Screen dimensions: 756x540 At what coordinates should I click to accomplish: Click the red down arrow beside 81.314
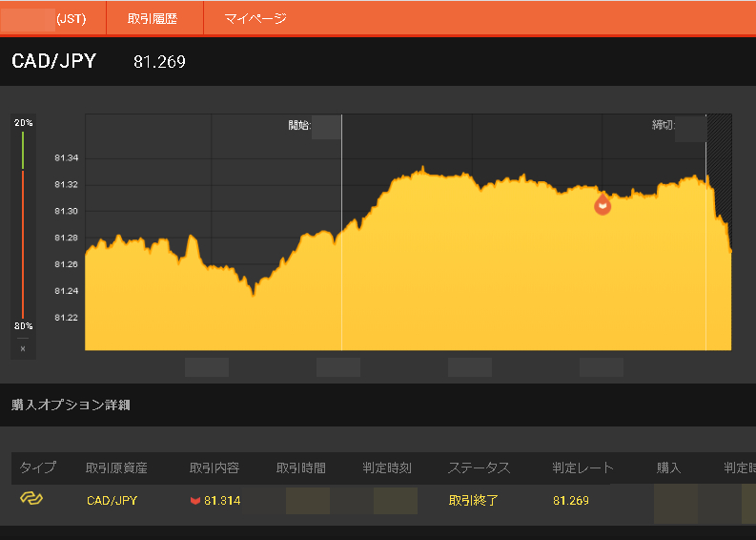click(x=194, y=501)
